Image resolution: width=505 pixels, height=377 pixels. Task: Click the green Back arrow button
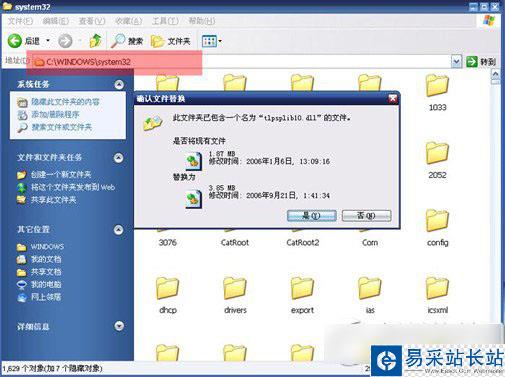pos(15,41)
